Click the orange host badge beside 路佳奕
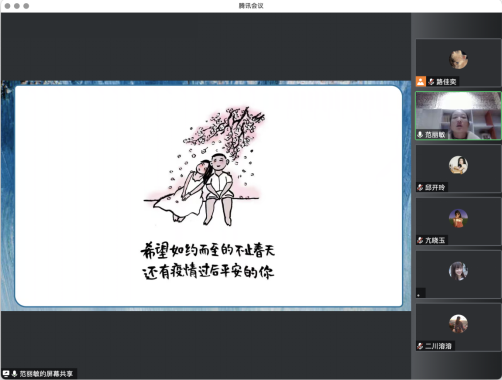 click(421, 81)
